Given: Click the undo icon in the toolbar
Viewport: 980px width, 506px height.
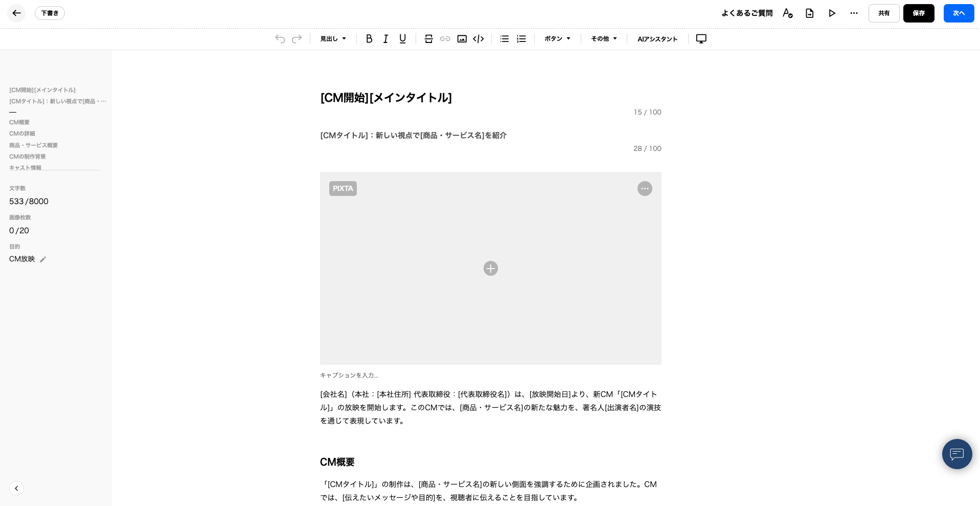Looking at the screenshot, I should [x=280, y=39].
